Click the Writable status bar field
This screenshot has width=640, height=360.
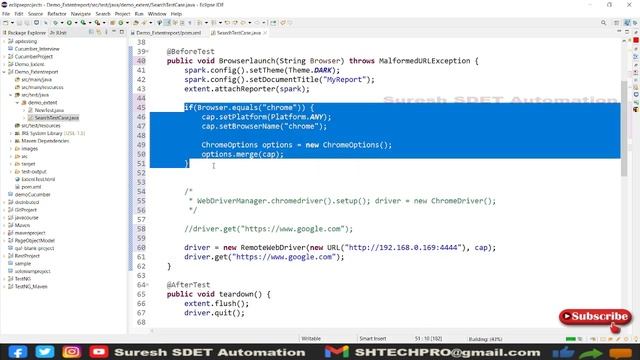(311, 339)
